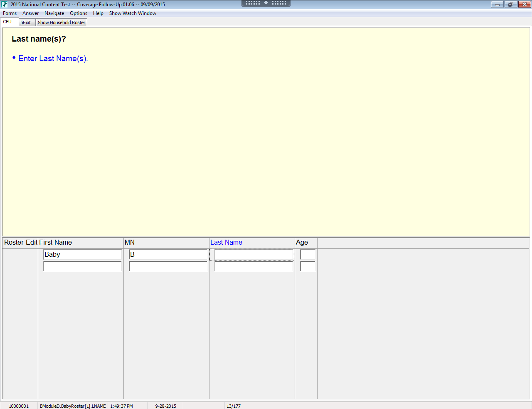
Task: Click the Roster Edit column header
Action: click(21, 243)
